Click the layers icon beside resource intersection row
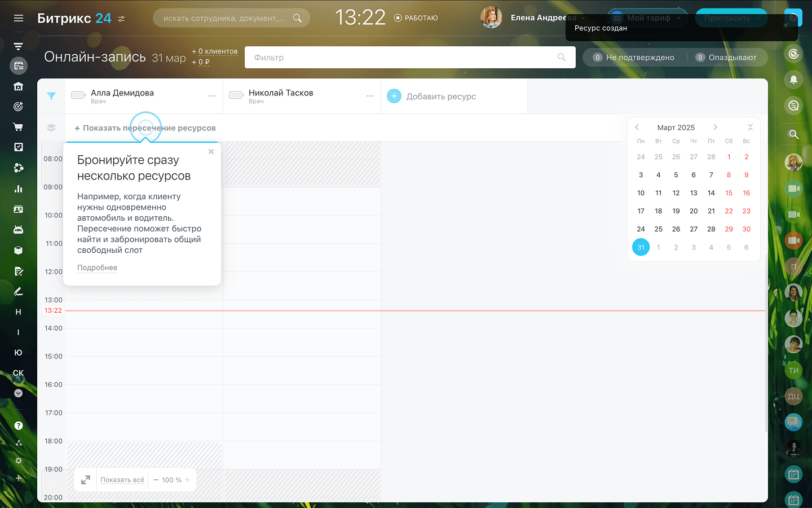 [51, 128]
